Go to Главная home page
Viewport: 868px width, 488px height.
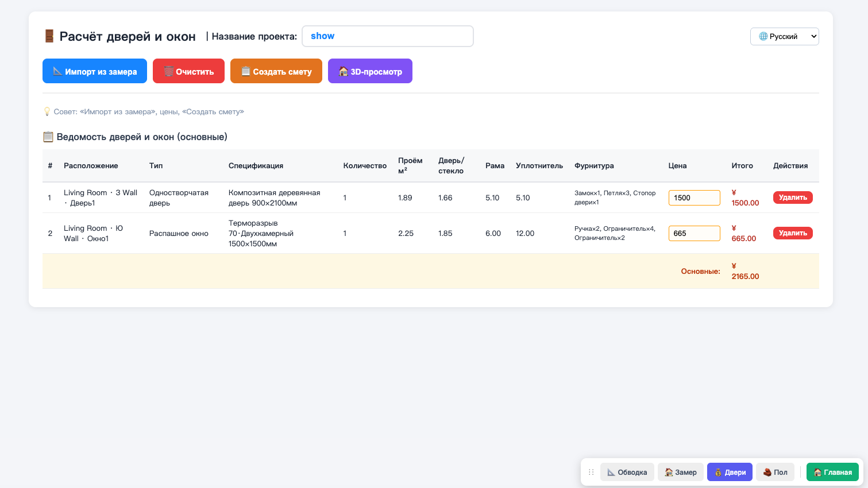pyautogui.click(x=833, y=472)
